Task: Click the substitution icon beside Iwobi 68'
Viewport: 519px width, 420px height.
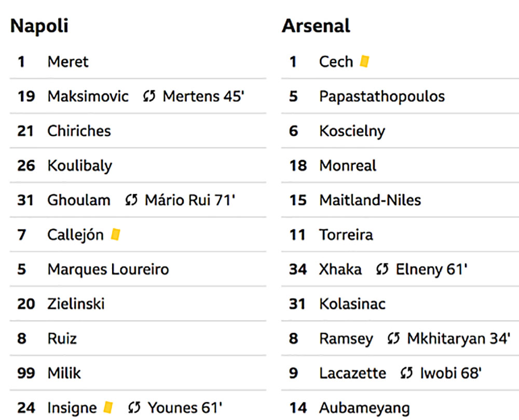Action: [x=406, y=373]
